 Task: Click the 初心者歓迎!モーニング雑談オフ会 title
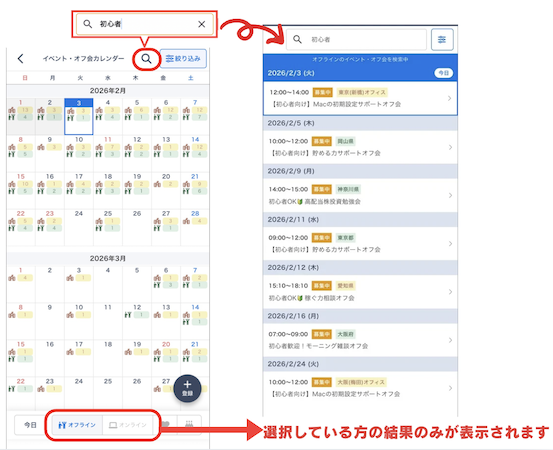coord(318,346)
